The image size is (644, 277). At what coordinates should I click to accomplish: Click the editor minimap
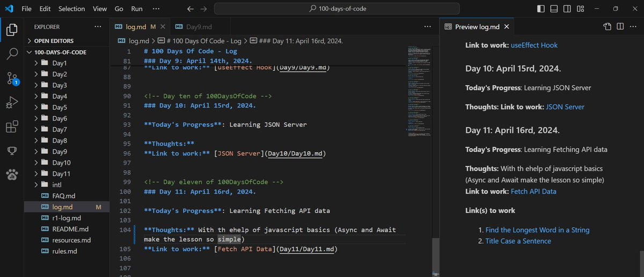tap(419, 91)
